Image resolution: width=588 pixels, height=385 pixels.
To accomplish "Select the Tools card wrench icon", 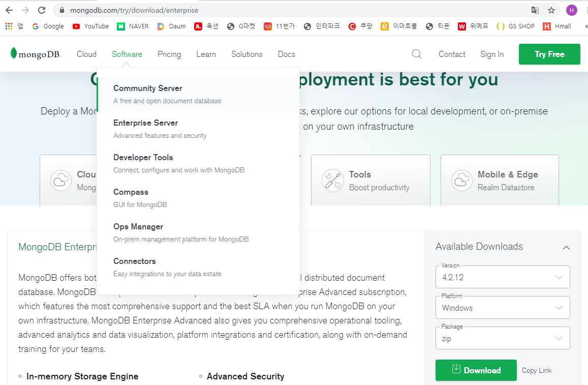I will coord(333,181).
